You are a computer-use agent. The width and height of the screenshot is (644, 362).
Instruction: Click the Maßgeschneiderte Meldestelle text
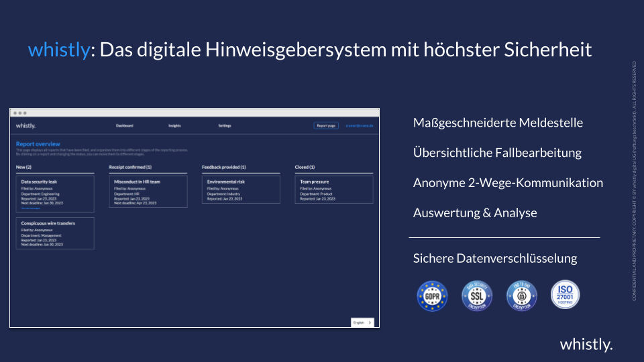(498, 123)
